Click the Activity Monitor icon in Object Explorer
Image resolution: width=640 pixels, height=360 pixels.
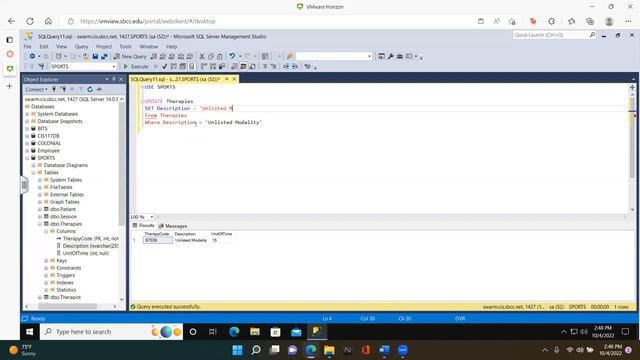pos(99,89)
